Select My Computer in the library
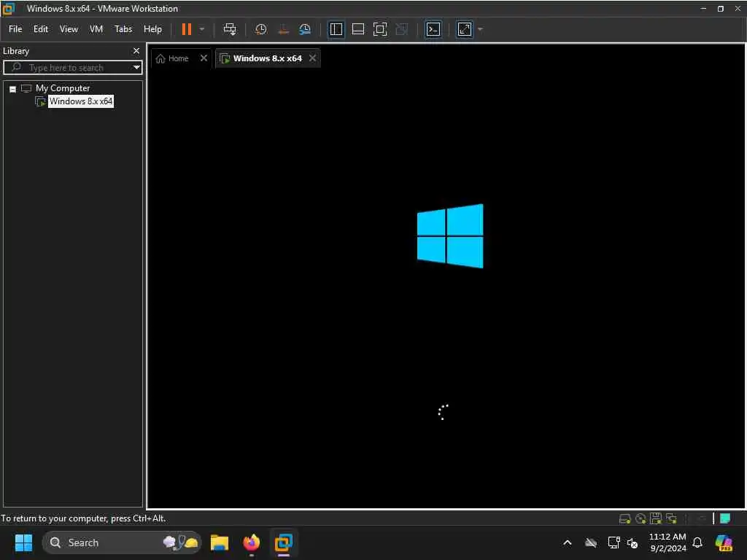The image size is (747, 560). 63,88
